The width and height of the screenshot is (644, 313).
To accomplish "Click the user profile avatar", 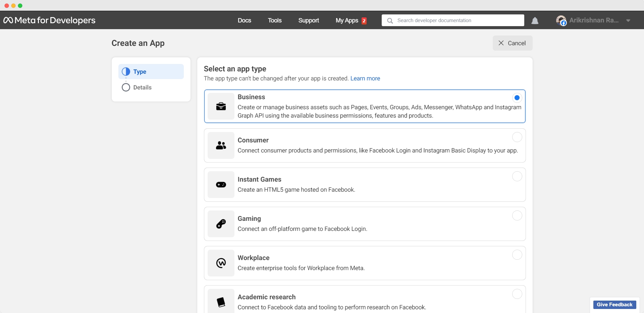I will pyautogui.click(x=561, y=20).
